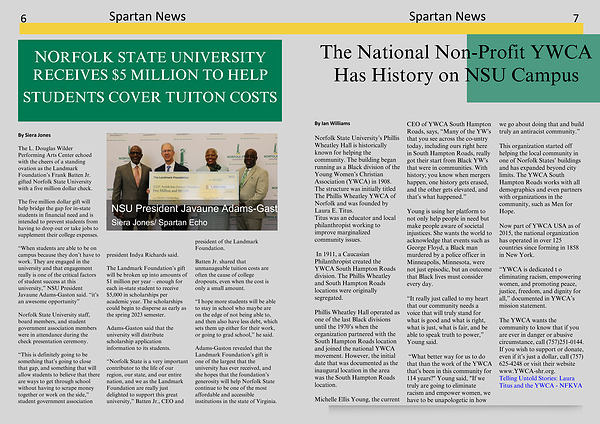
Task: Click the 'By Ian Williams' byline
Action: click(332, 123)
